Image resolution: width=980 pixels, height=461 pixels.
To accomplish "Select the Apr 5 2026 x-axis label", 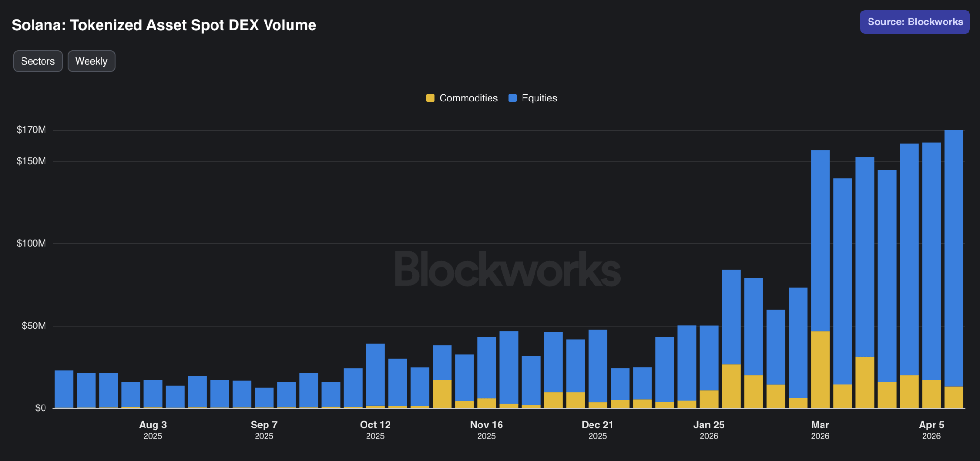I will pyautogui.click(x=932, y=430).
